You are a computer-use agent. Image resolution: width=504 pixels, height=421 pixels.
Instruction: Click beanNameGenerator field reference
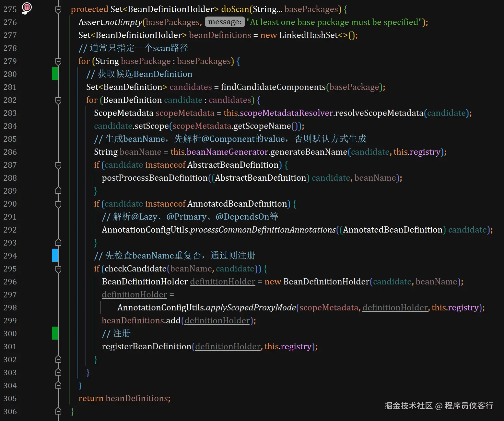pos(227,152)
